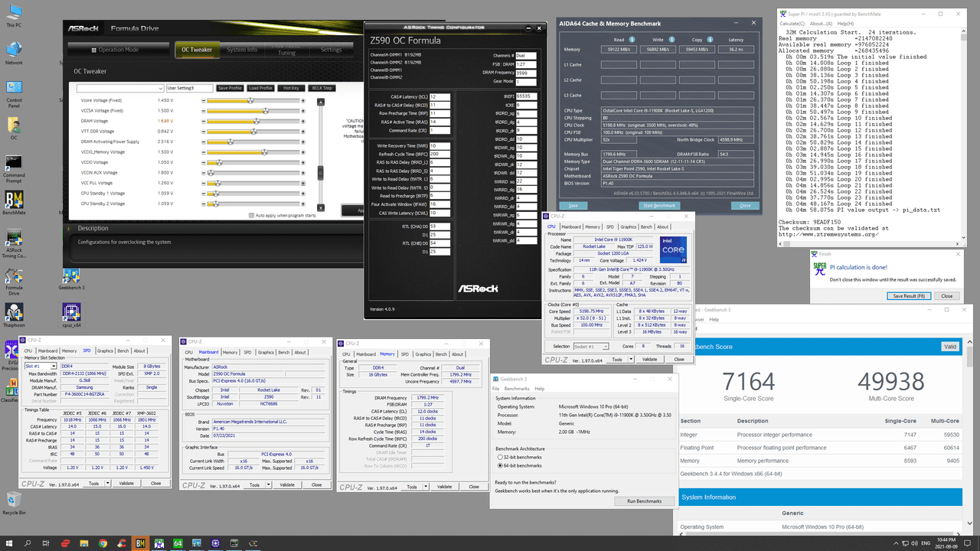Screen dimensions: 980x551
Task: Click the Read info icon in AIDA64
Action: (632, 39)
